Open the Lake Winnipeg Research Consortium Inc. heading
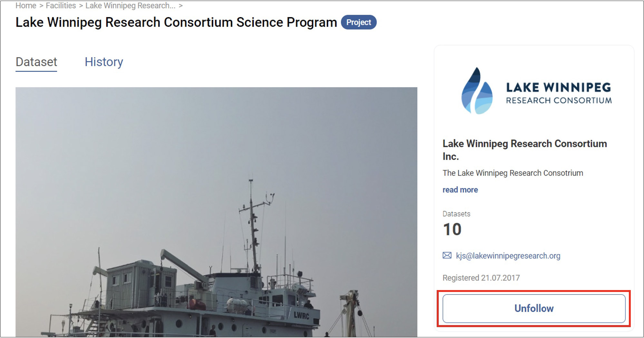 coord(524,150)
